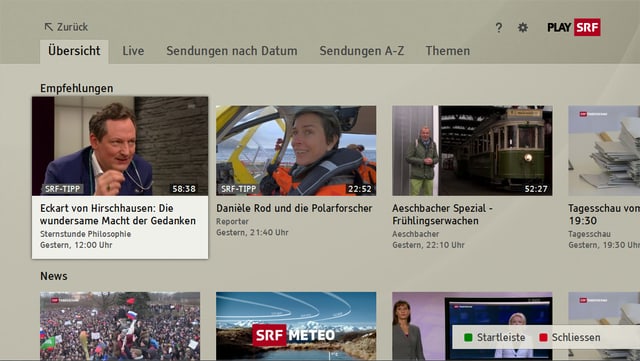Click 22:52 duration label
640x361 pixels.
pos(360,189)
